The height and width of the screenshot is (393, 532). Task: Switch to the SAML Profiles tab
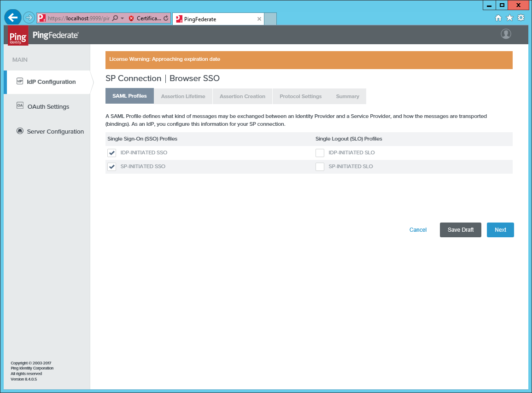click(129, 96)
